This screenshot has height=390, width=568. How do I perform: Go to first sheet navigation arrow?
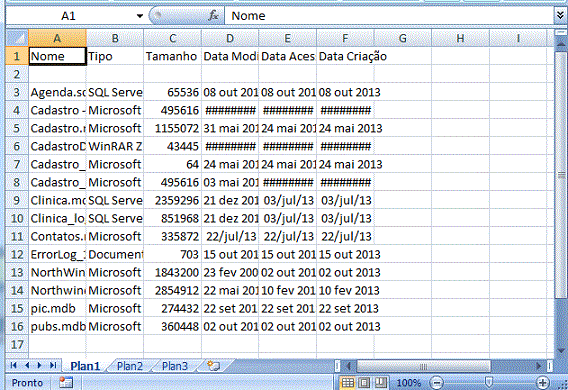(14, 365)
